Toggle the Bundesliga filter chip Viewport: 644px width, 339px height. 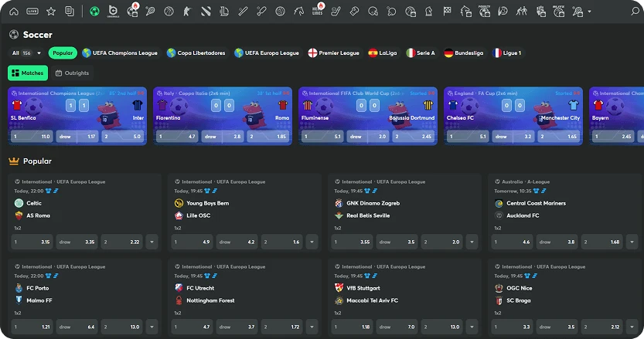(x=463, y=53)
